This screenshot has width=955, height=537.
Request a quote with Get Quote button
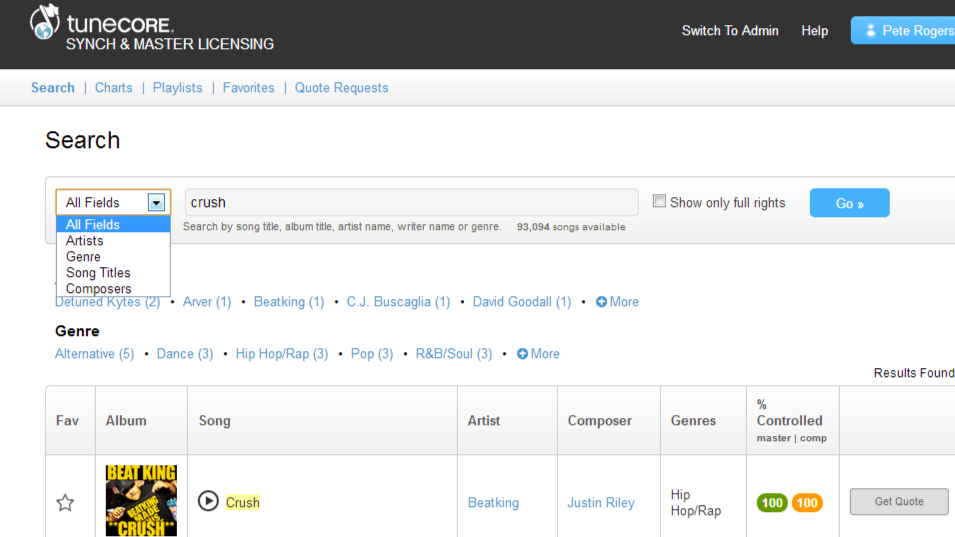[x=898, y=502]
